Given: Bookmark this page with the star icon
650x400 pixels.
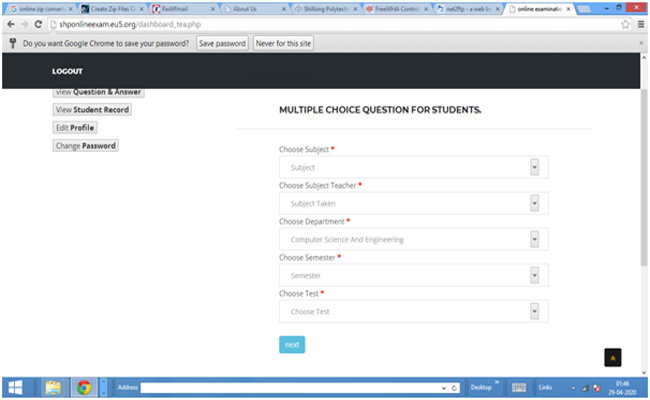Looking at the screenshot, I should click(x=625, y=25).
